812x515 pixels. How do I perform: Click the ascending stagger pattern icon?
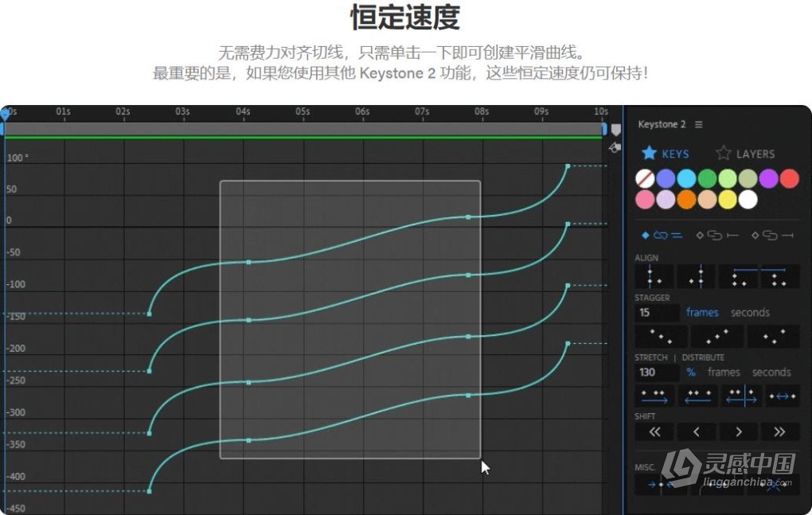click(x=717, y=337)
